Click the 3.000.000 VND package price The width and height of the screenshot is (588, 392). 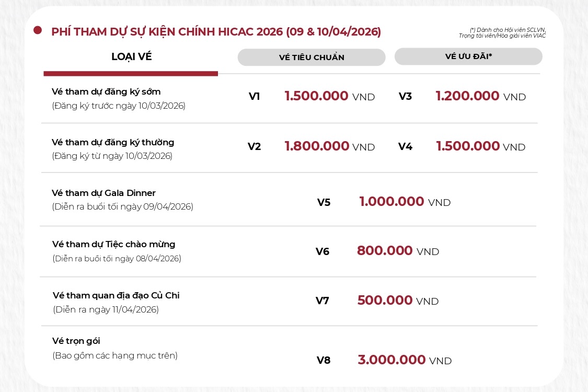click(405, 360)
